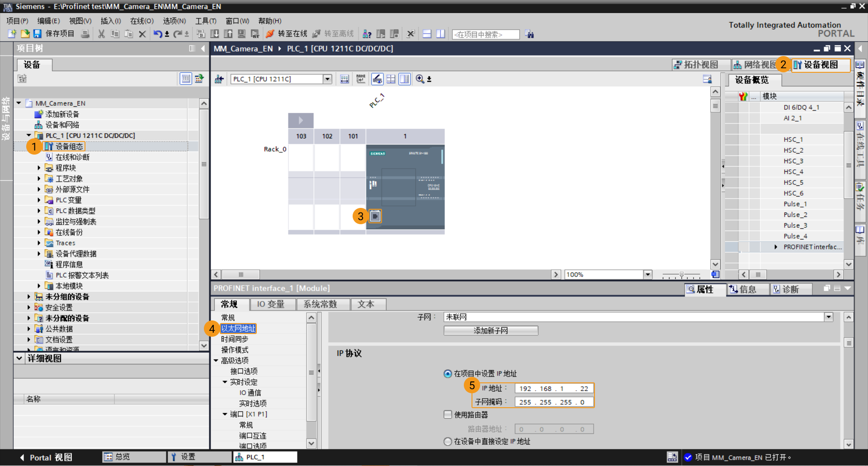Open the zoom percentage dropdown showing 100%

[648, 274]
